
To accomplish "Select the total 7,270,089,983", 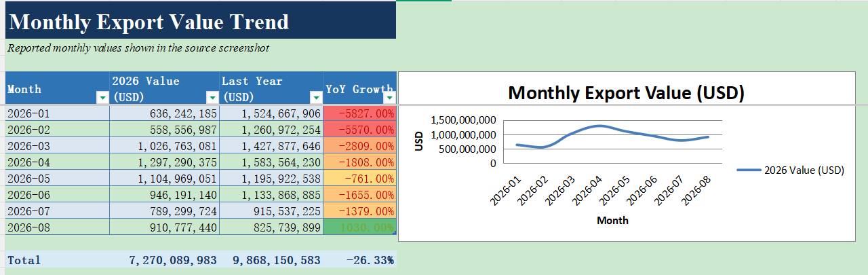I will (x=165, y=259).
